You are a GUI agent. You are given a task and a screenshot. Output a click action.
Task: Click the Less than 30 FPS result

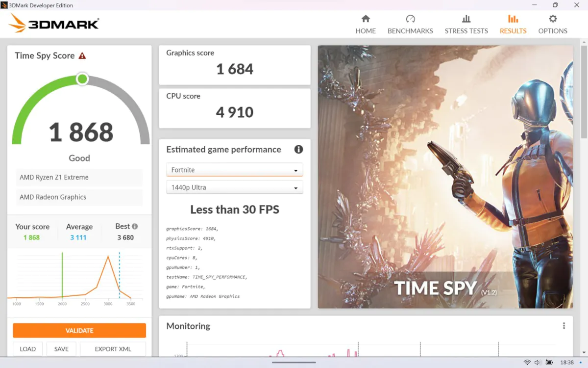pos(235,210)
